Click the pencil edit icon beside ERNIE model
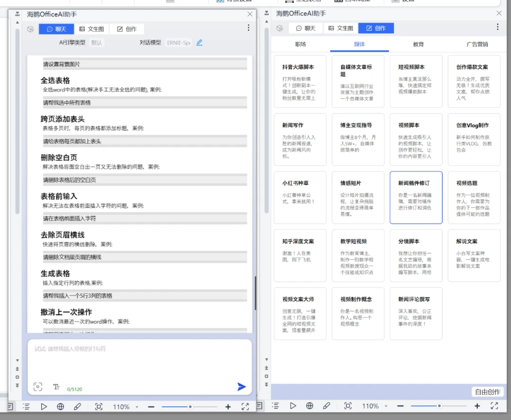The image size is (511, 420). tap(200, 43)
